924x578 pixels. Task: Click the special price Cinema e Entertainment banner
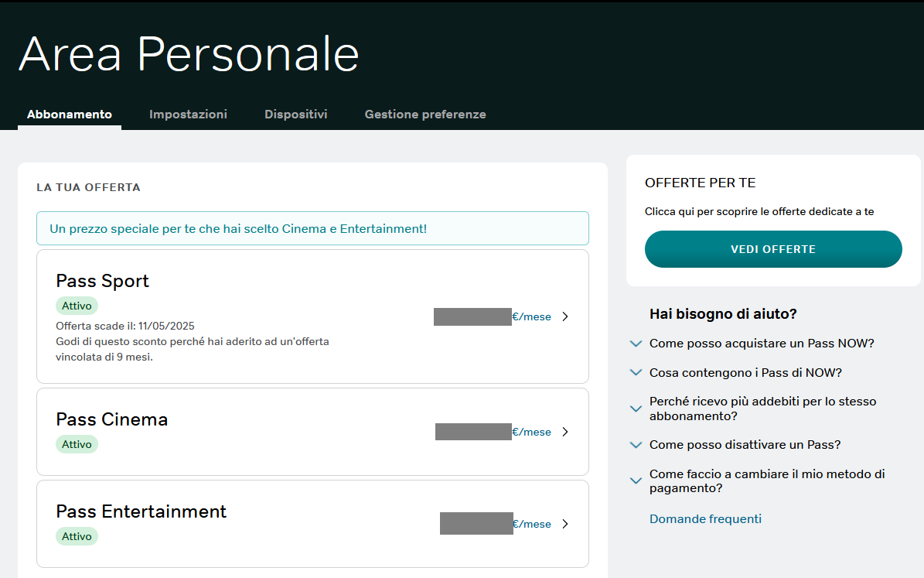pyautogui.click(x=312, y=228)
